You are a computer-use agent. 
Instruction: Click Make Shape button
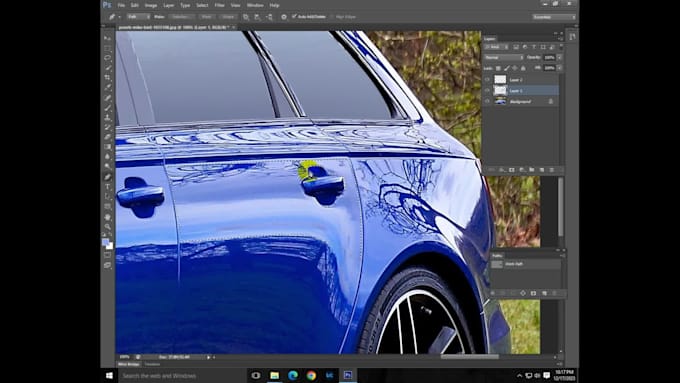[x=229, y=17]
